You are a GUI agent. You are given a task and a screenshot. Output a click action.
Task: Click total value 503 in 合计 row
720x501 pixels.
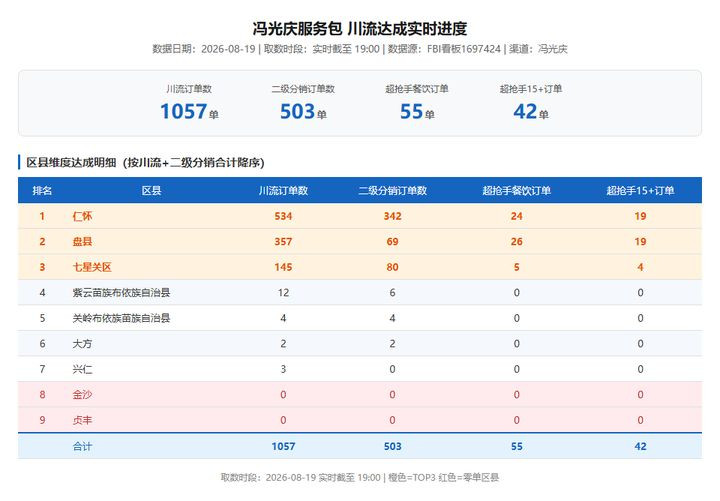[393, 446]
